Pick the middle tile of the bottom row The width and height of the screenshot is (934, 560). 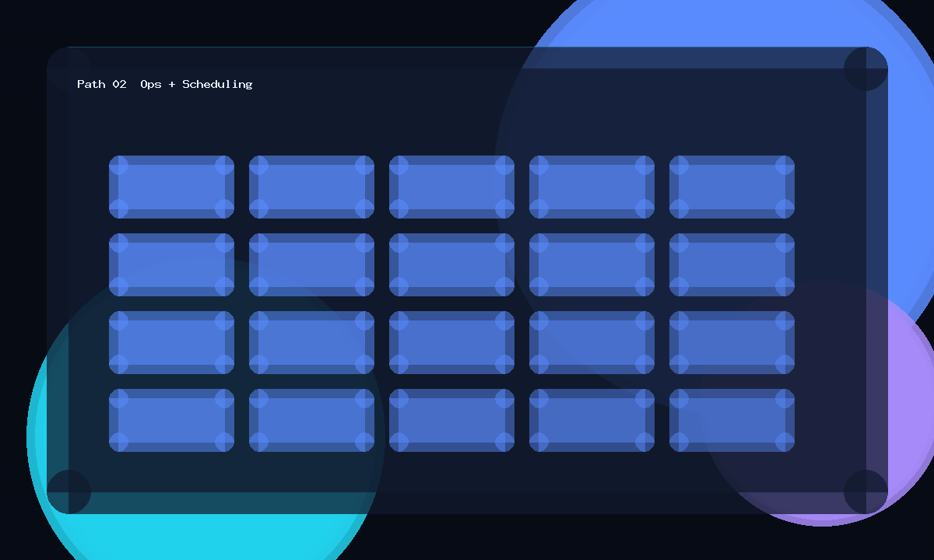pyautogui.click(x=451, y=420)
